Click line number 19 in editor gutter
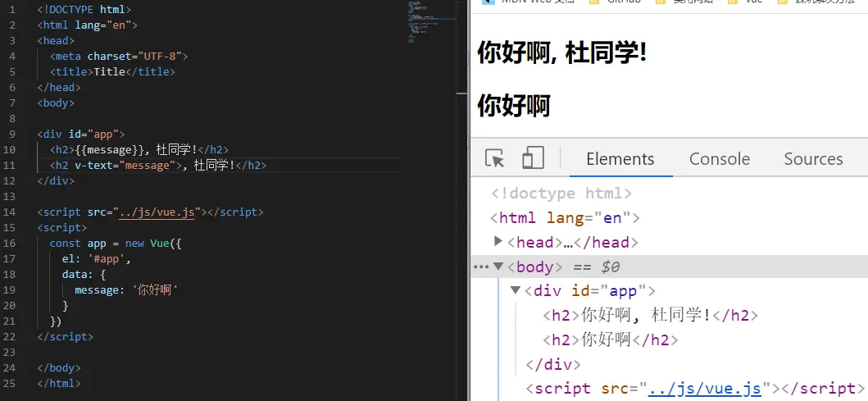This screenshot has height=401, width=868. (x=9, y=289)
